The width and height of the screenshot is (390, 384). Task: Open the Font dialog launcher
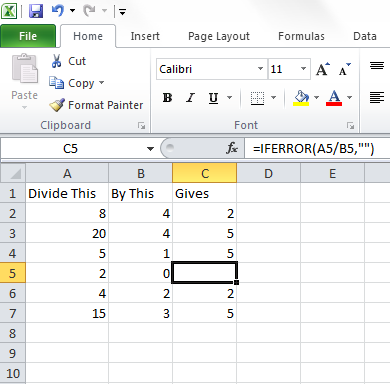point(350,126)
